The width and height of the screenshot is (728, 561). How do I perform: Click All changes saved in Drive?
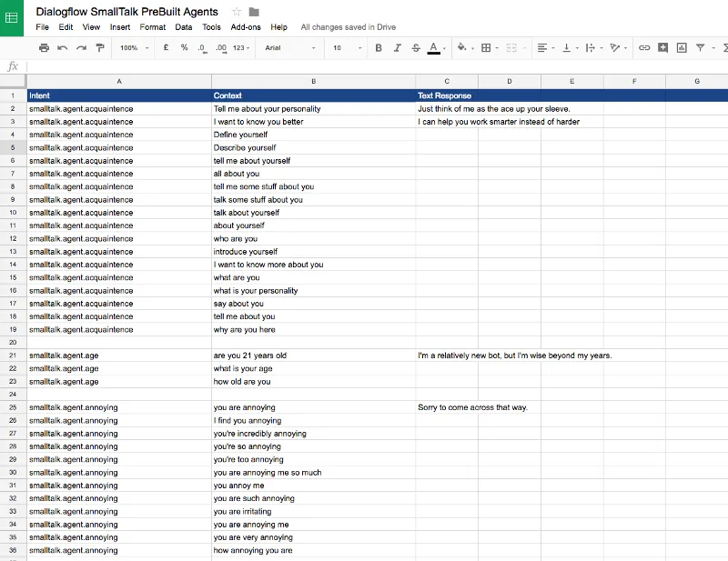[349, 27]
